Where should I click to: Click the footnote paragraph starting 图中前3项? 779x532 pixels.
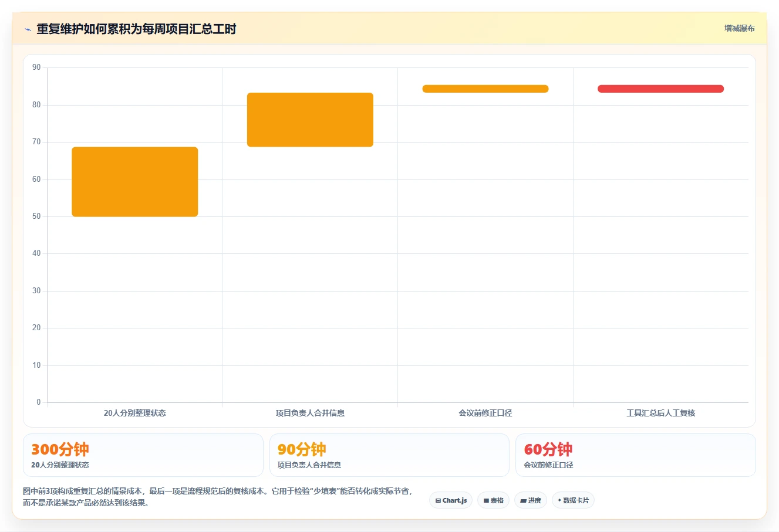pos(218,497)
